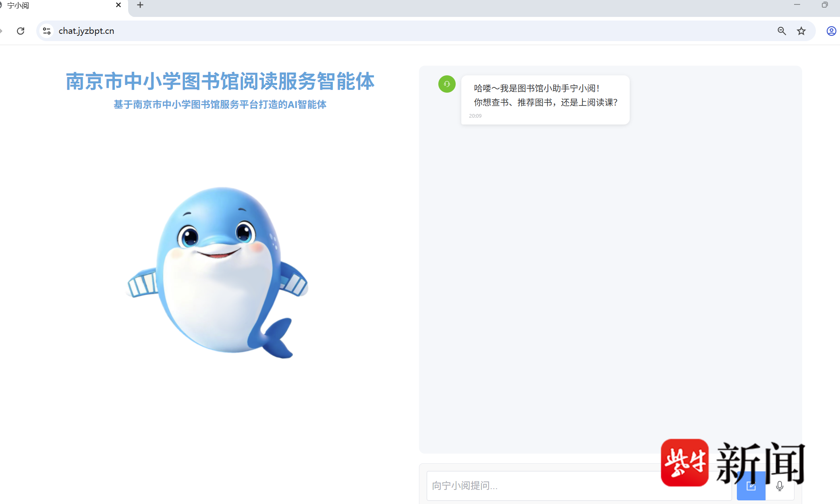Image resolution: width=840 pixels, height=504 pixels.
Task: Click the green 宁小阅 assistant avatar
Action: click(447, 84)
